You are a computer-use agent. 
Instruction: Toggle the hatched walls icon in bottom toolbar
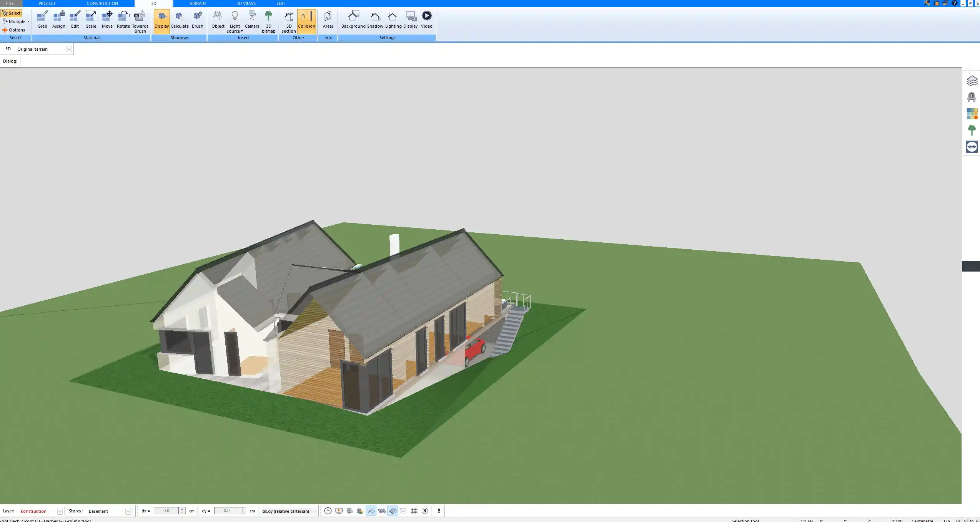click(x=382, y=511)
